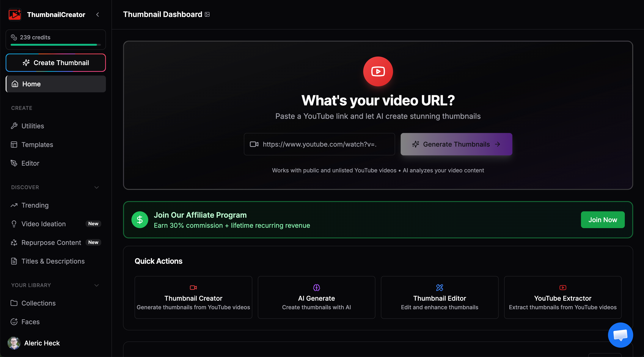Open the Thumbnail Creator quick action card
This screenshot has height=357, width=644.
(x=193, y=297)
